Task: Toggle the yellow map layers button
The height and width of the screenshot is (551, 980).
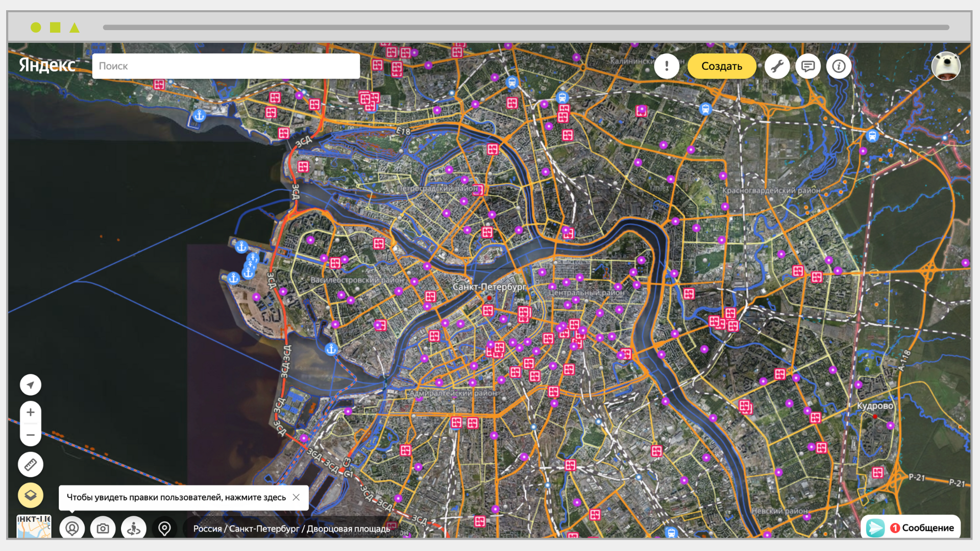Action: [x=31, y=495]
